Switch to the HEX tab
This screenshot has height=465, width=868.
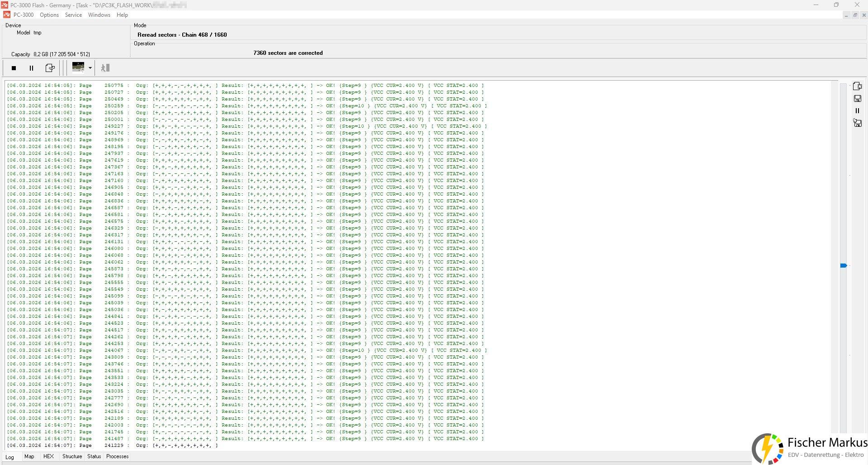pos(48,456)
